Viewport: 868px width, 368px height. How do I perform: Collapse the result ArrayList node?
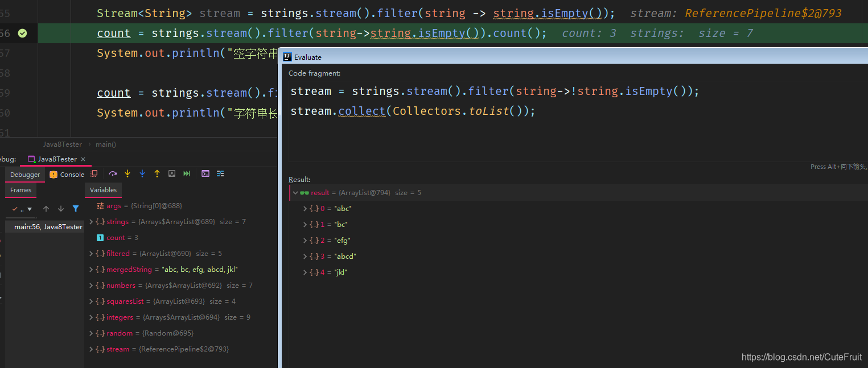pyautogui.click(x=295, y=193)
